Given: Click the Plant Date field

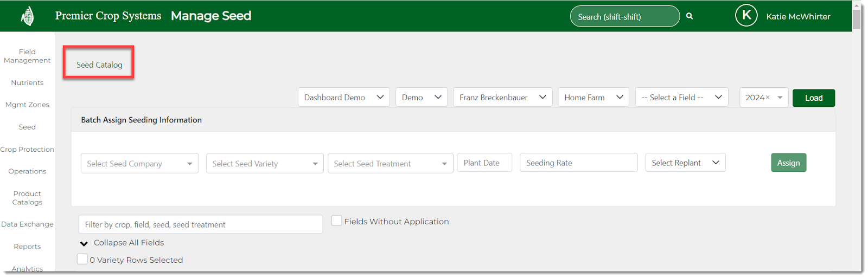Looking at the screenshot, I should pos(484,163).
